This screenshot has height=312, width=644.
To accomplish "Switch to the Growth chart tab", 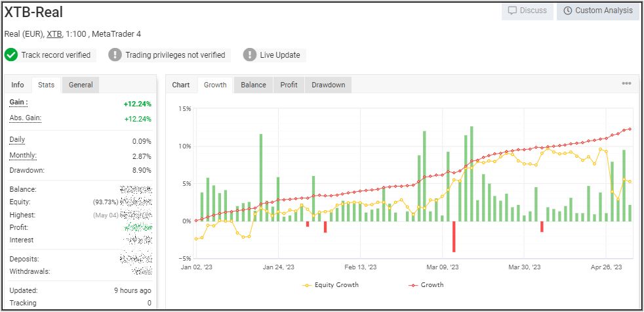I will point(215,85).
